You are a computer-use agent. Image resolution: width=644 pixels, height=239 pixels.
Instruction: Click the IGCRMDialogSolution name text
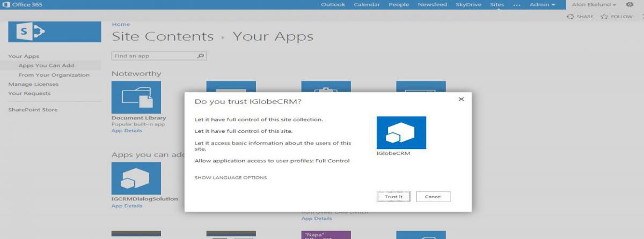(144, 199)
